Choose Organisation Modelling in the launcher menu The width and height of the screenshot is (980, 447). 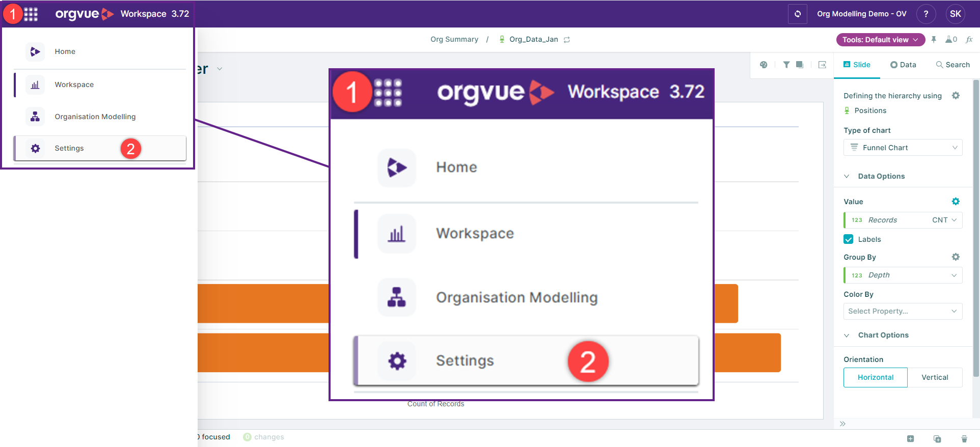(x=100, y=117)
